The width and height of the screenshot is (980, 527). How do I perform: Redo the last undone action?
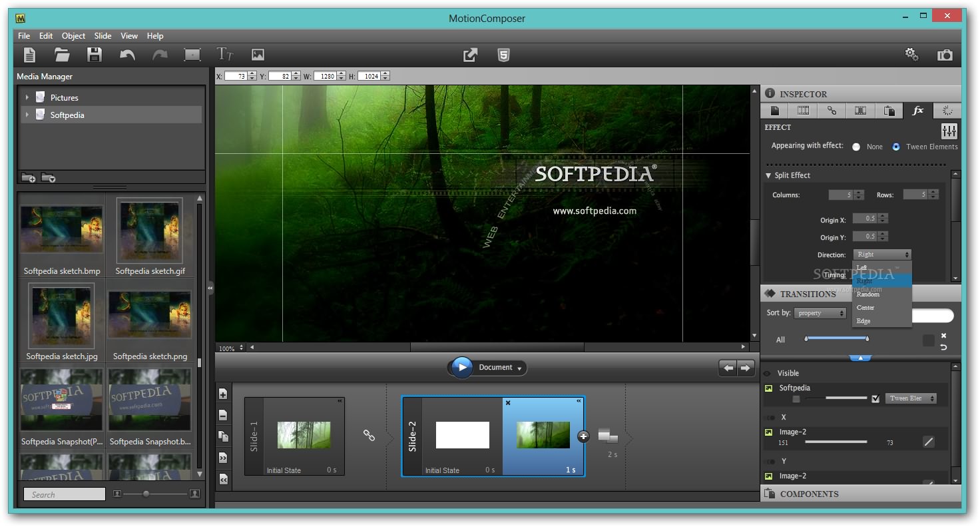pyautogui.click(x=160, y=55)
